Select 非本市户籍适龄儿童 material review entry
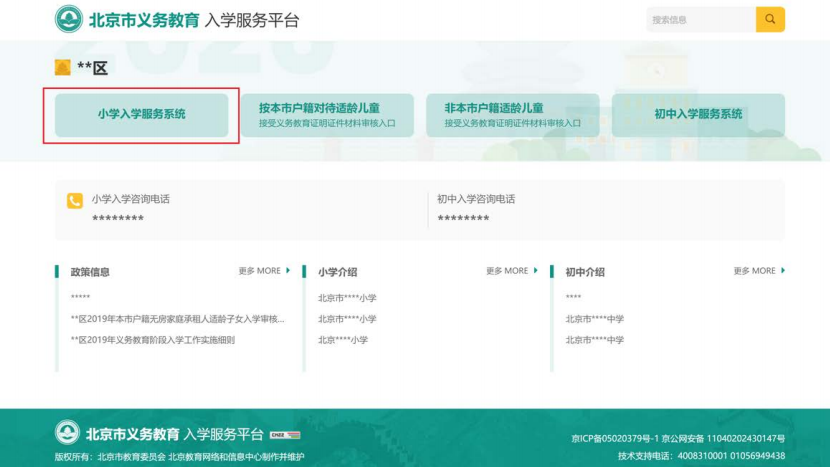Viewport: 830px width, 467px height. coord(512,115)
